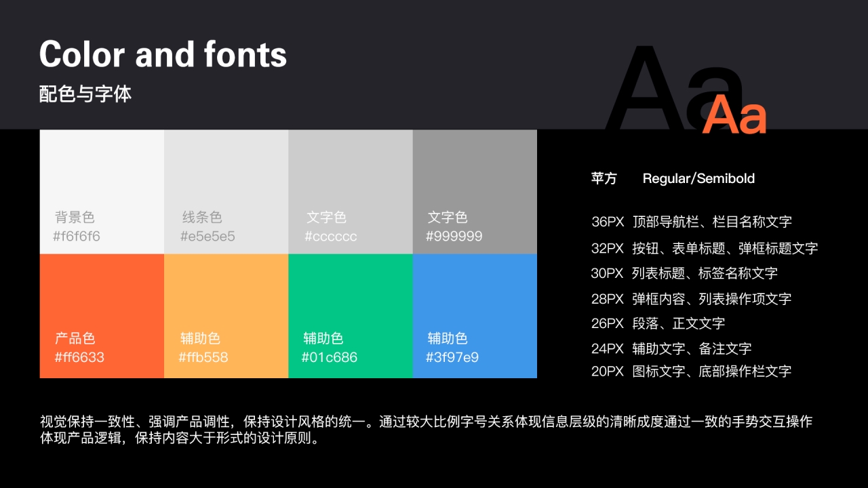
Task: Click the #f6f6f6 background color swatch
Action: click(102, 192)
